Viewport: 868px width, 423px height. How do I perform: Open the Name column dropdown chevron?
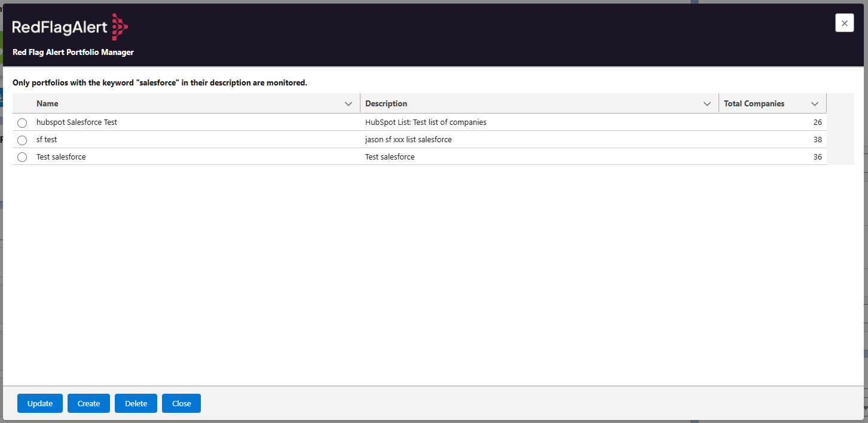click(x=349, y=104)
